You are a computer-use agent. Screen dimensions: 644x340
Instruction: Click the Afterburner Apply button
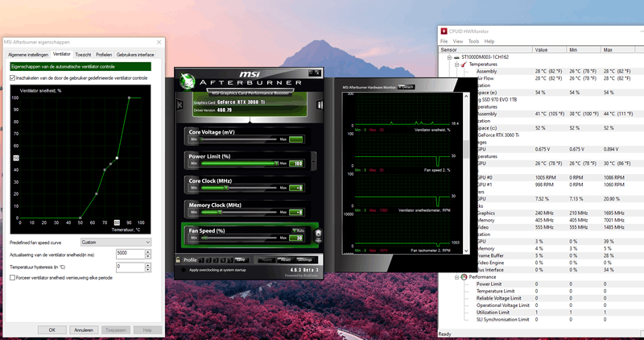pos(266,259)
